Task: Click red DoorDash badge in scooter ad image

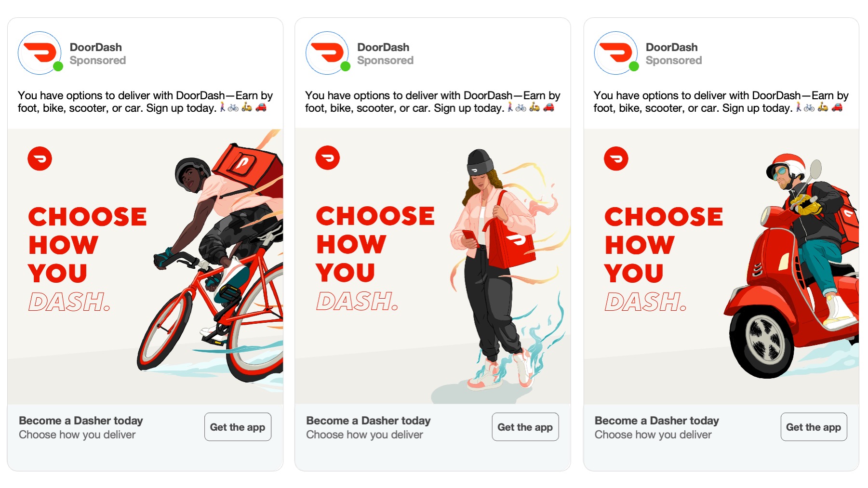Action: pyautogui.click(x=616, y=158)
